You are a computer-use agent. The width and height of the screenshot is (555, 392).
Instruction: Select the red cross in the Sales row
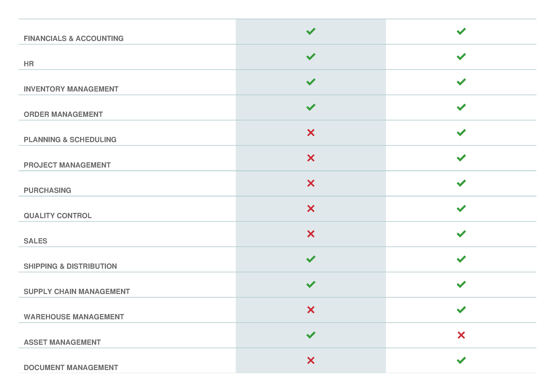click(311, 234)
